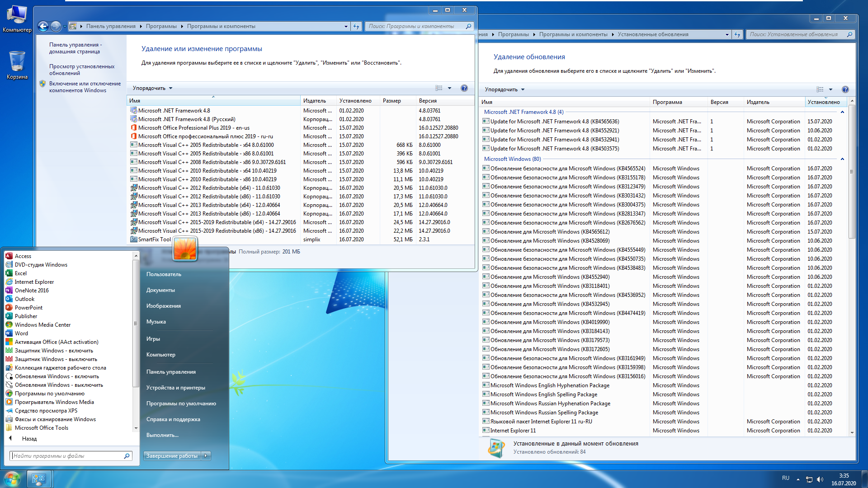
Task: Open Факсы и сканирование Windows
Action: click(55, 419)
